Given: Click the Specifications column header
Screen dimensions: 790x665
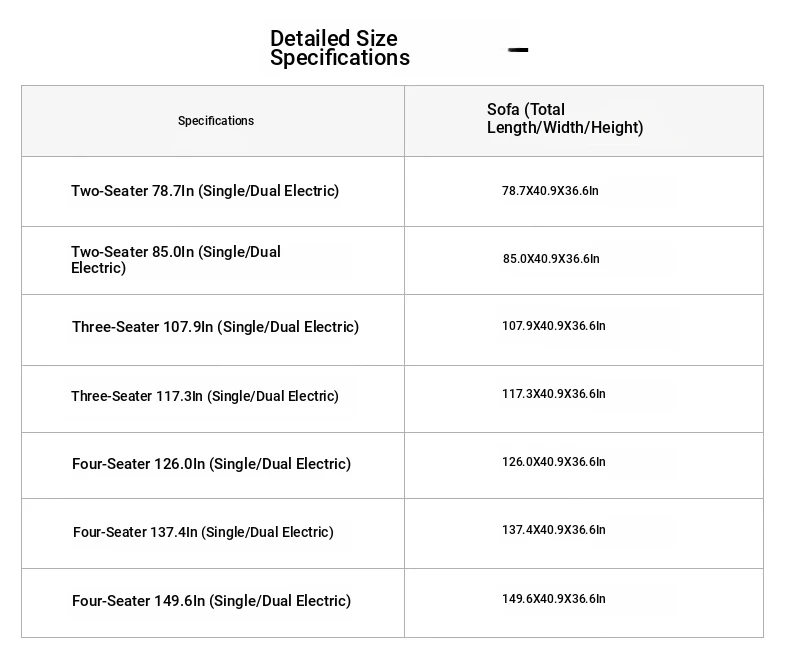Looking at the screenshot, I should click(x=216, y=121).
